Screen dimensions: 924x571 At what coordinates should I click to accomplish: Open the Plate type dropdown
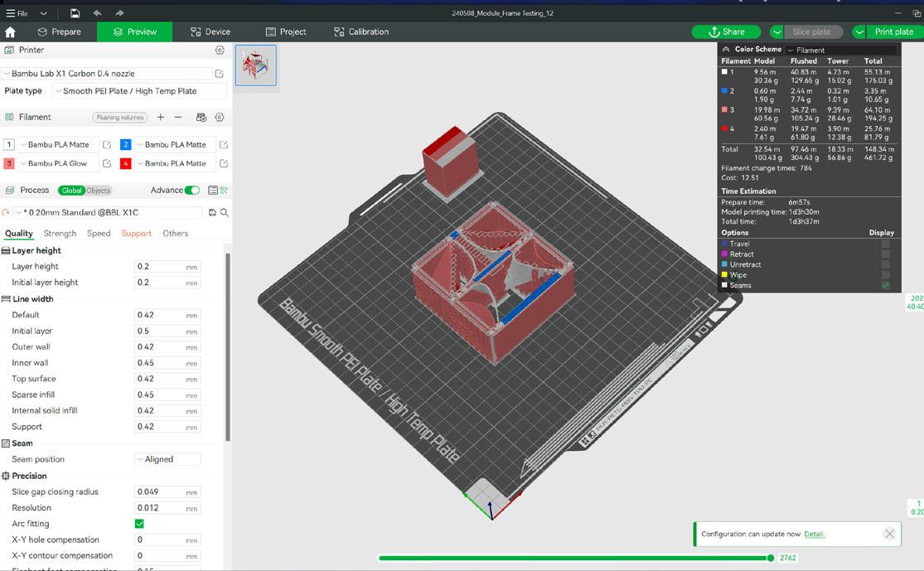(x=140, y=91)
